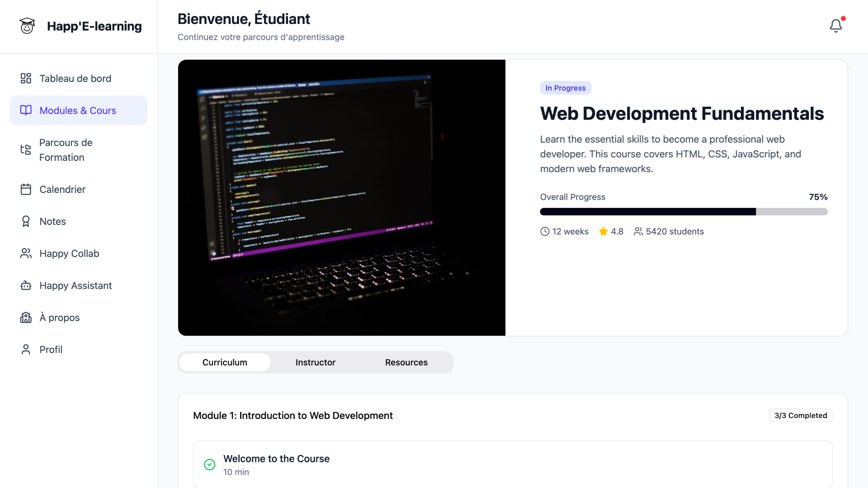Screen dimensions: 868x488
Task: Click the course laptop thumbnail image
Action: click(x=342, y=197)
